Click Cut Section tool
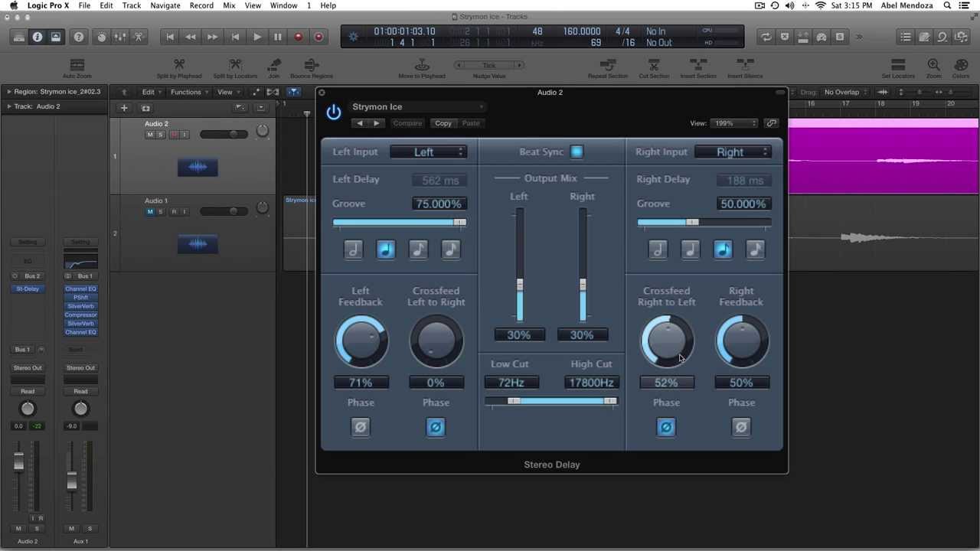 click(654, 68)
